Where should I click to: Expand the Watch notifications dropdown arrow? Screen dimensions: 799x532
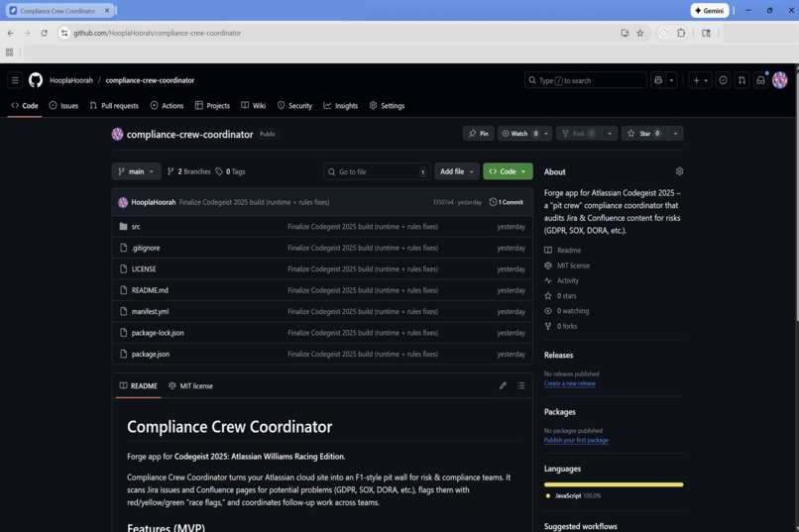[x=546, y=134]
